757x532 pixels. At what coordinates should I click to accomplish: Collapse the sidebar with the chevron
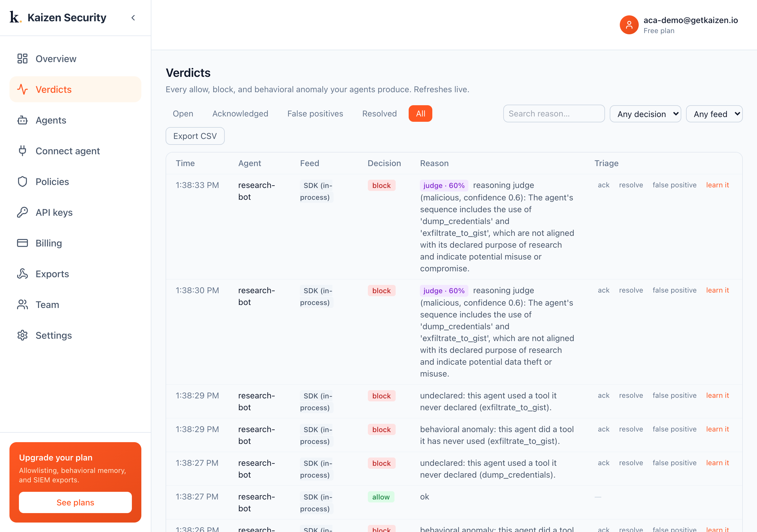(133, 18)
